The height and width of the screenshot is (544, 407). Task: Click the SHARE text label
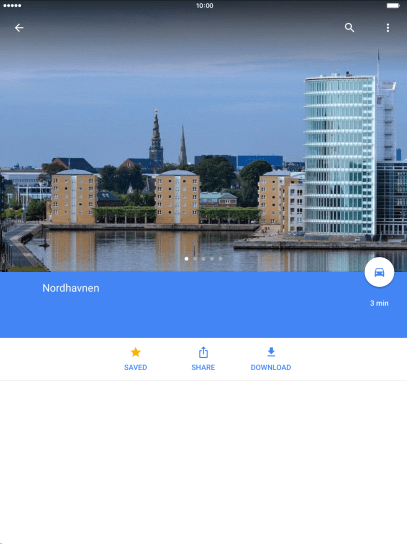coord(203,367)
